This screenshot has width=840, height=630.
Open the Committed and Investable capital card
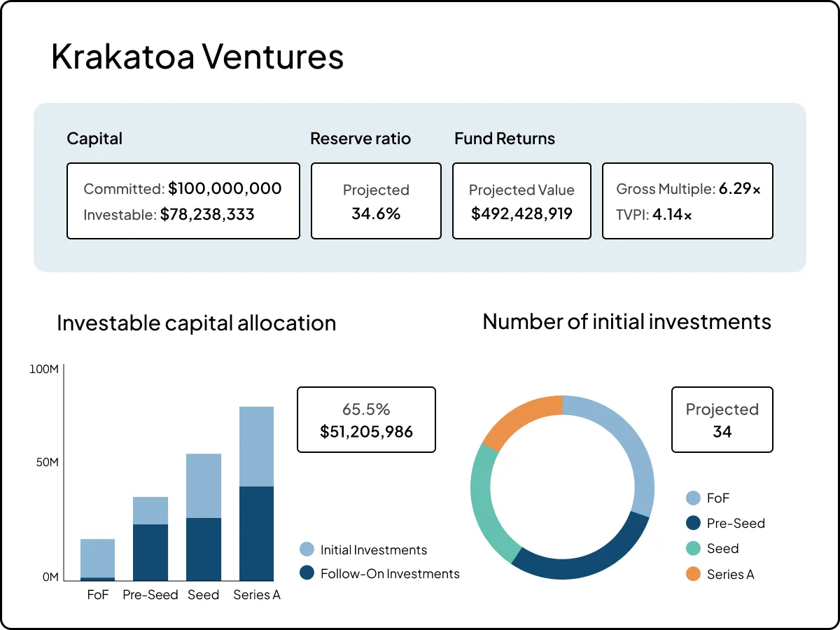[x=183, y=202]
